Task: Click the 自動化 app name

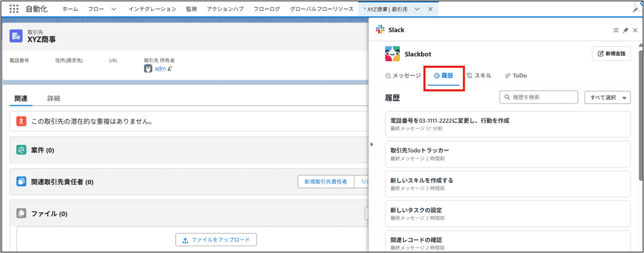Action: tap(36, 9)
